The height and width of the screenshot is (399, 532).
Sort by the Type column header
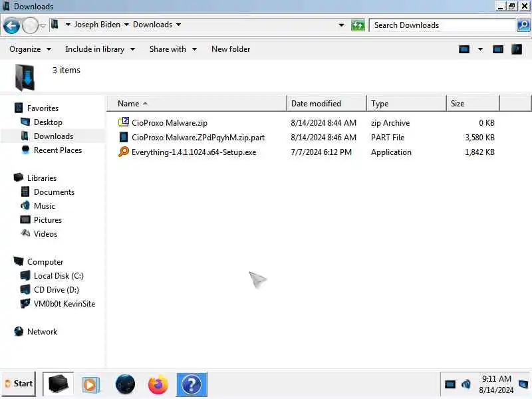point(406,104)
